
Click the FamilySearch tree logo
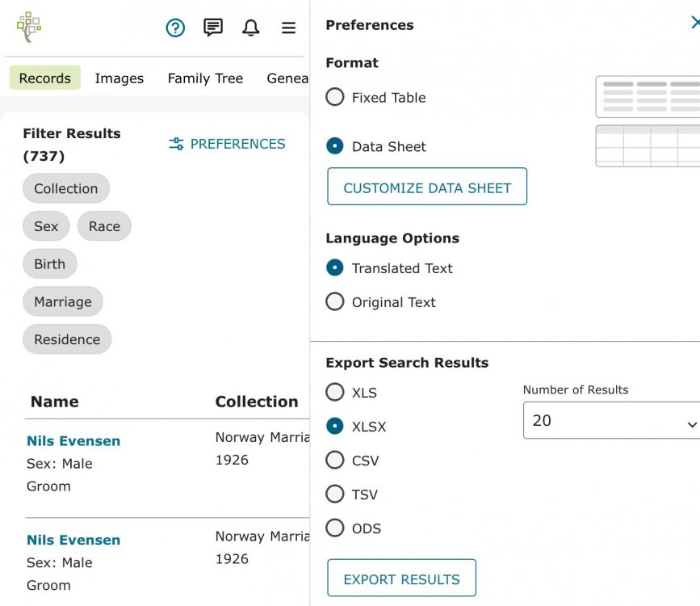click(x=29, y=27)
